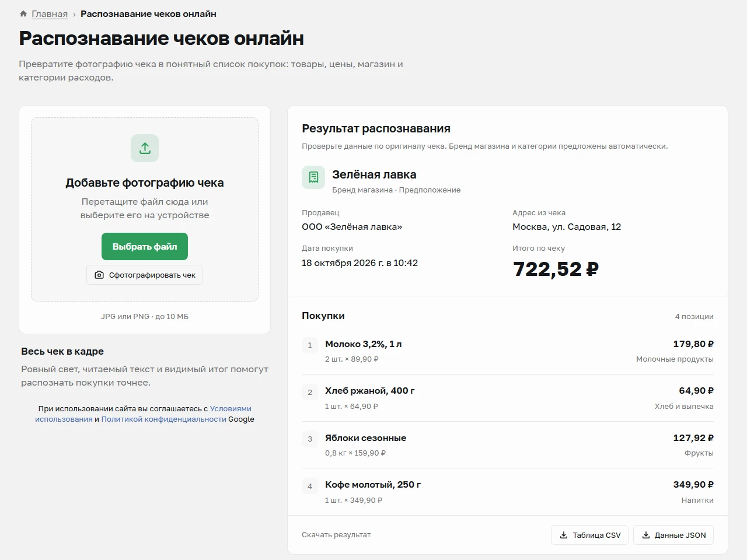The image size is (747, 560).
Task: Click the number 1 badge in purchases list
Action: 310,345
